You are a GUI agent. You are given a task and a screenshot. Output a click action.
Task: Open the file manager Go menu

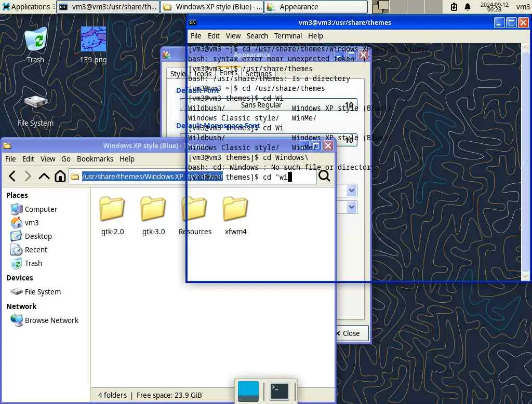[x=66, y=159]
